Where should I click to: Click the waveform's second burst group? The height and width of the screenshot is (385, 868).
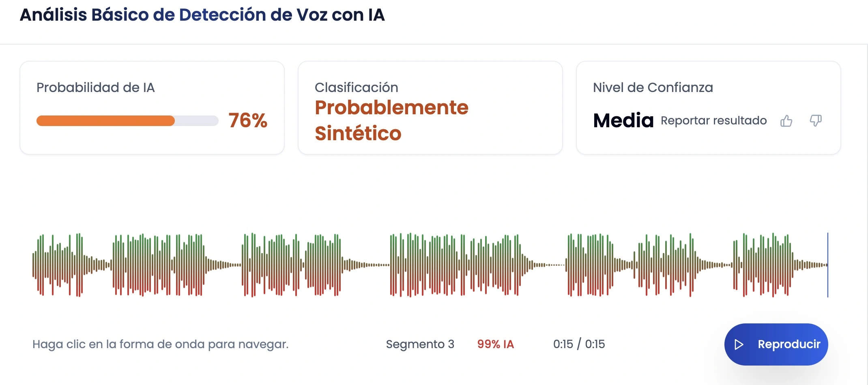click(x=159, y=265)
